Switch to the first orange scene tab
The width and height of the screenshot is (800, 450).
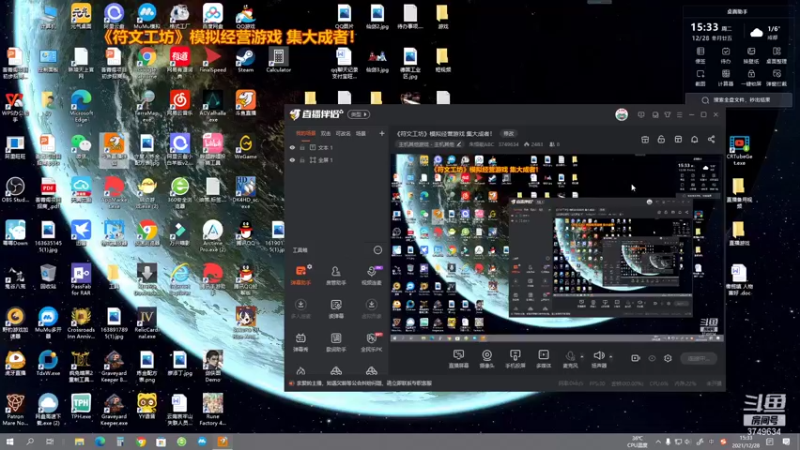pyautogui.click(x=306, y=134)
